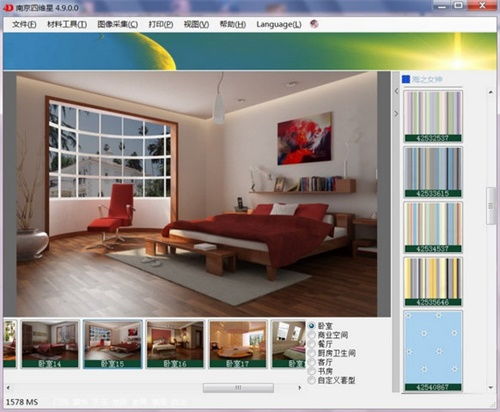
Task: Open the 图像采集(C) menu
Action: (117, 24)
